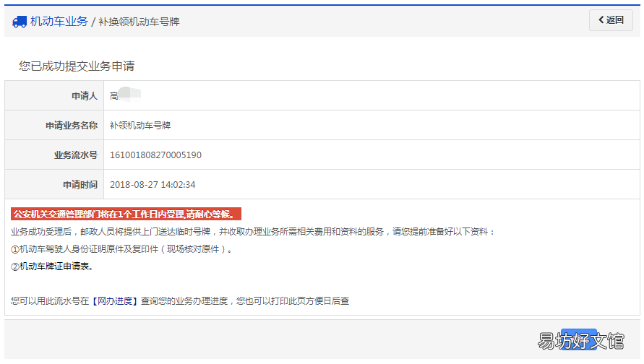Viewport: 644px width, 364px height.
Task: Click the applicant name value 高
Action: [113, 96]
